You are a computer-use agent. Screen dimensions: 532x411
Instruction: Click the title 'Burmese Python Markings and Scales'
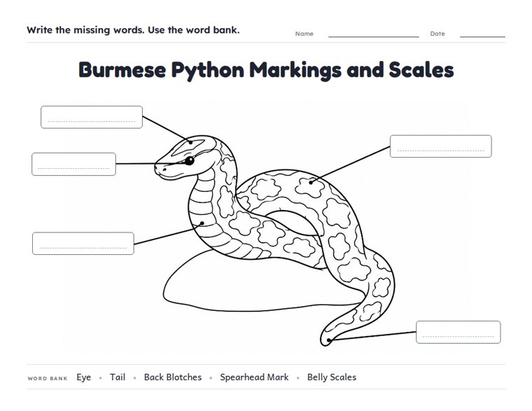[x=266, y=70]
